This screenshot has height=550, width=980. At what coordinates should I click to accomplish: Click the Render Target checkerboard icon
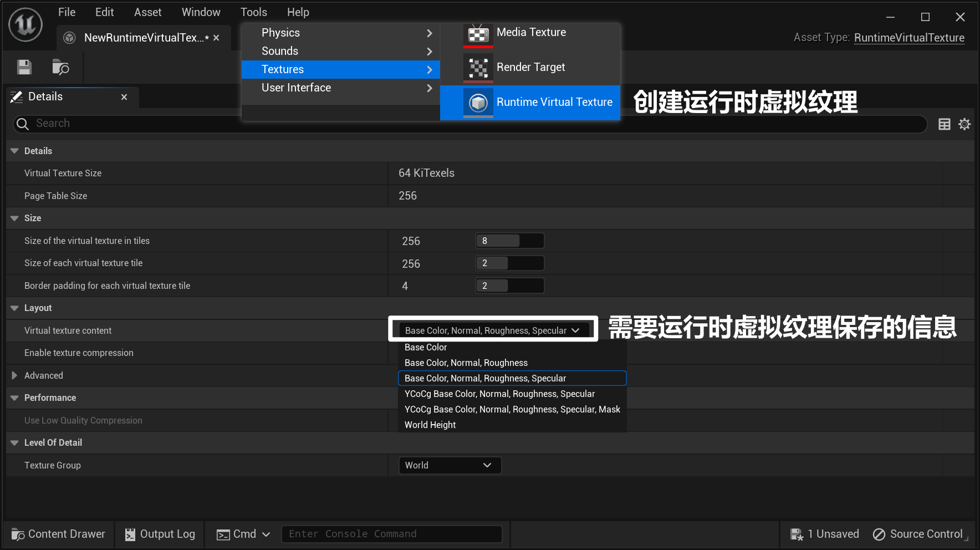tap(478, 68)
